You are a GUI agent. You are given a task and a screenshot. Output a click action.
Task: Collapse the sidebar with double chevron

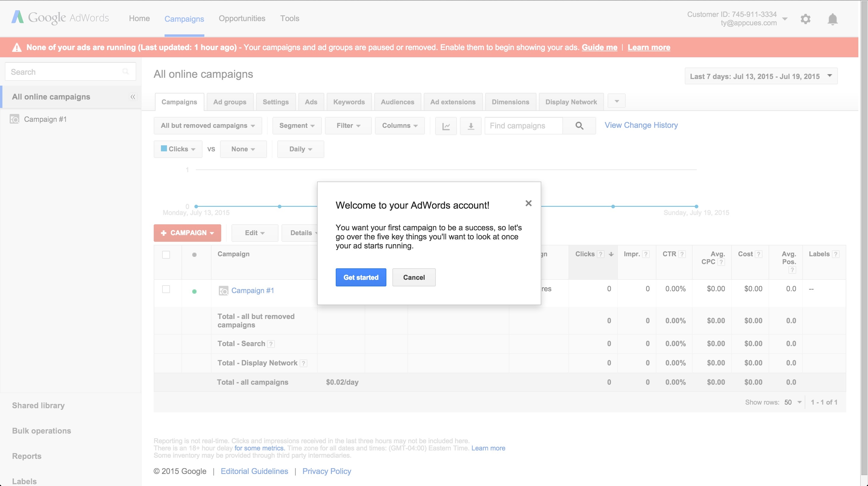coord(133,97)
